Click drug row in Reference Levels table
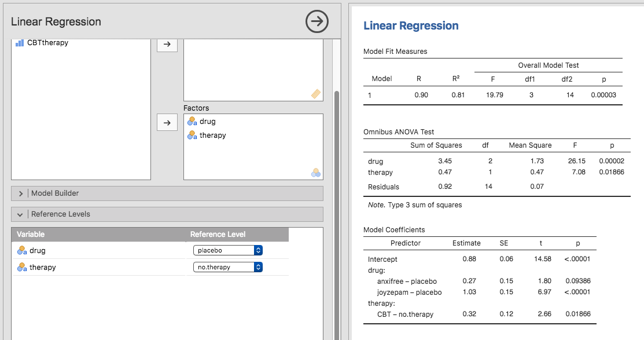 (x=150, y=250)
